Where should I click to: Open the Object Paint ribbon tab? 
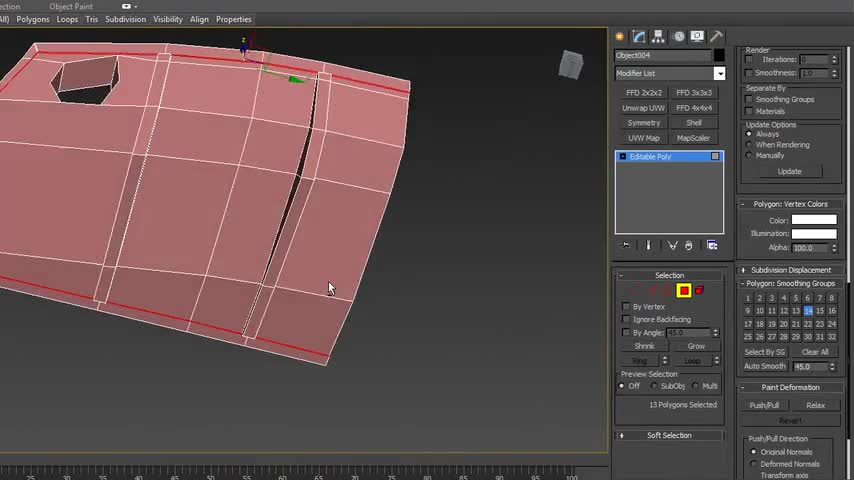(x=71, y=6)
